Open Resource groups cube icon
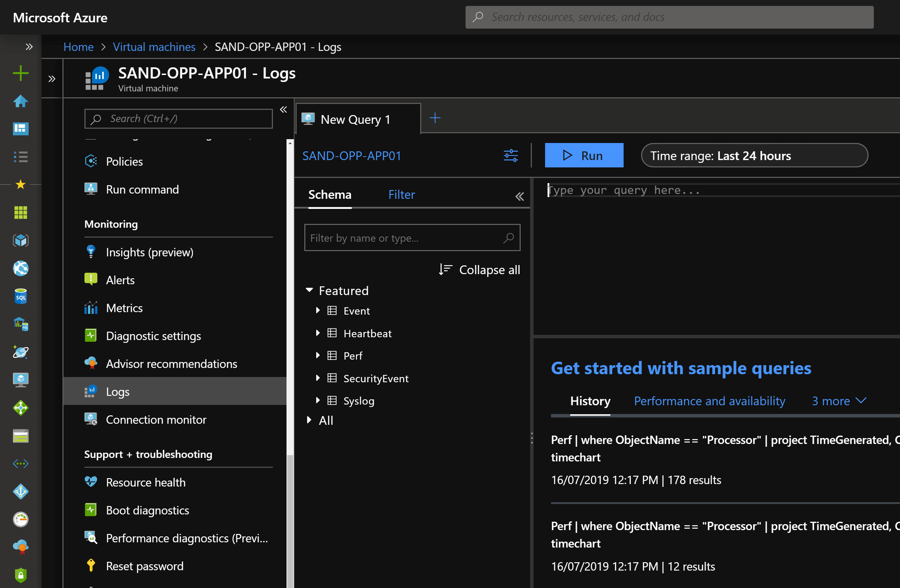The height and width of the screenshot is (588, 900). (21, 240)
